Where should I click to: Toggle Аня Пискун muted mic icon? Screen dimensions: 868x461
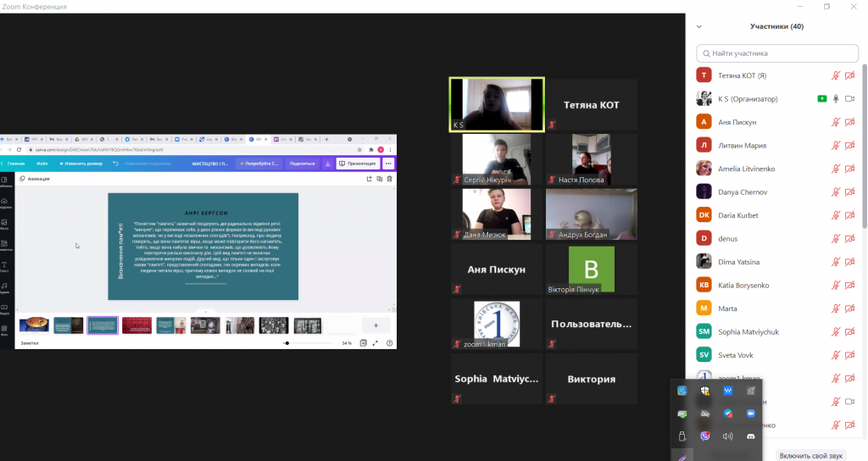[836, 122]
